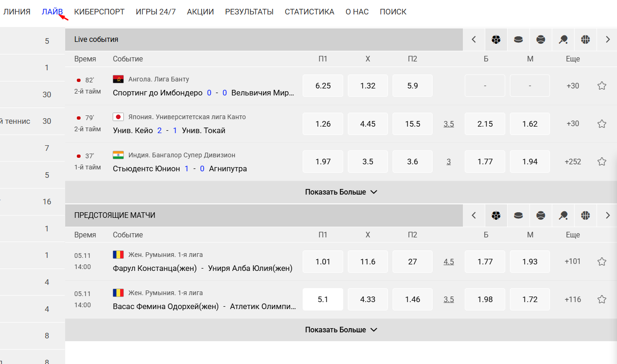This screenshot has height=364, width=617.
Task: Select the tennis ball icon in Live события
Action: [541, 40]
